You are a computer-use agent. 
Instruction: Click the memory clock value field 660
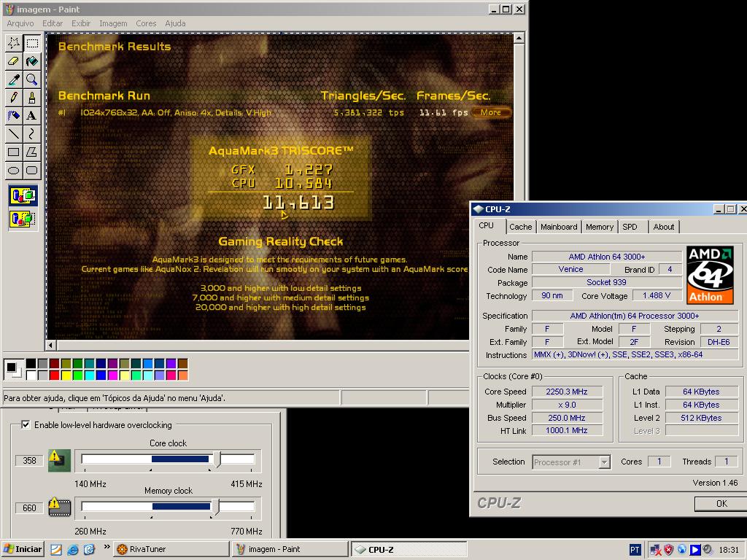(29, 507)
